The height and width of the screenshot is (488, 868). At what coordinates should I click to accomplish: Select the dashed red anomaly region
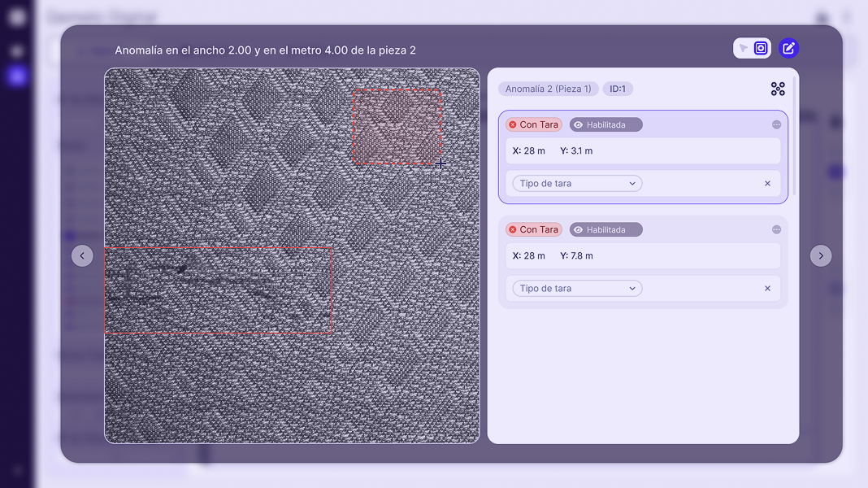click(397, 127)
